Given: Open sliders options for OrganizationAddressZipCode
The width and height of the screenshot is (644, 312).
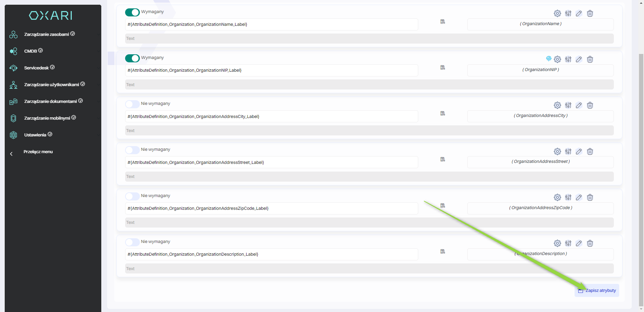Looking at the screenshot, I should coord(568,197).
